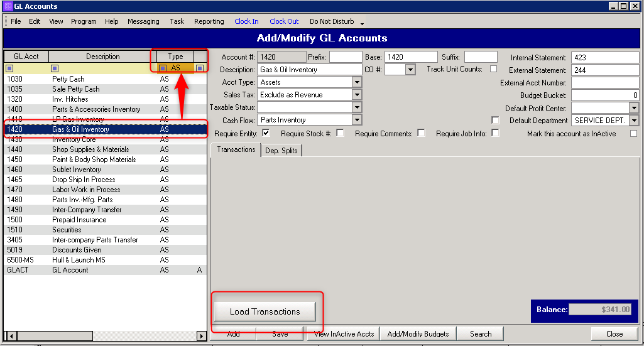Expand the Cash Flow dropdown
Viewport: 644px width, 346px height.
click(x=357, y=121)
